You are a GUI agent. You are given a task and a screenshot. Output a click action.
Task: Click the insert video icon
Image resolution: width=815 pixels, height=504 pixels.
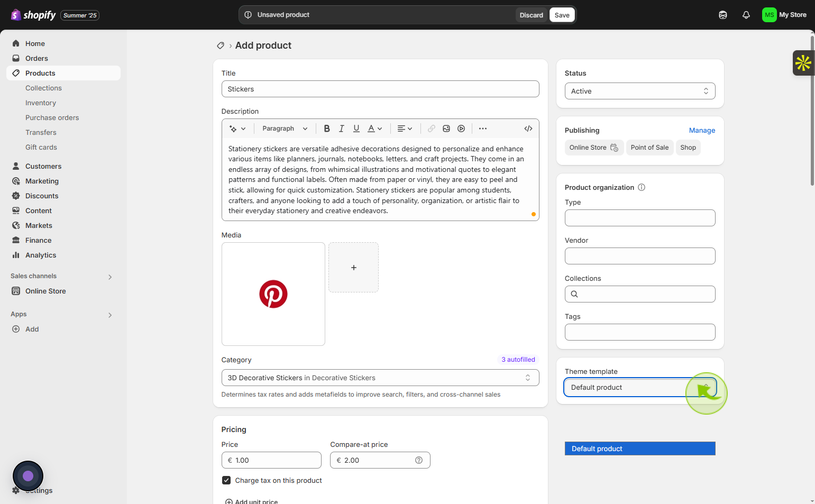(x=461, y=129)
